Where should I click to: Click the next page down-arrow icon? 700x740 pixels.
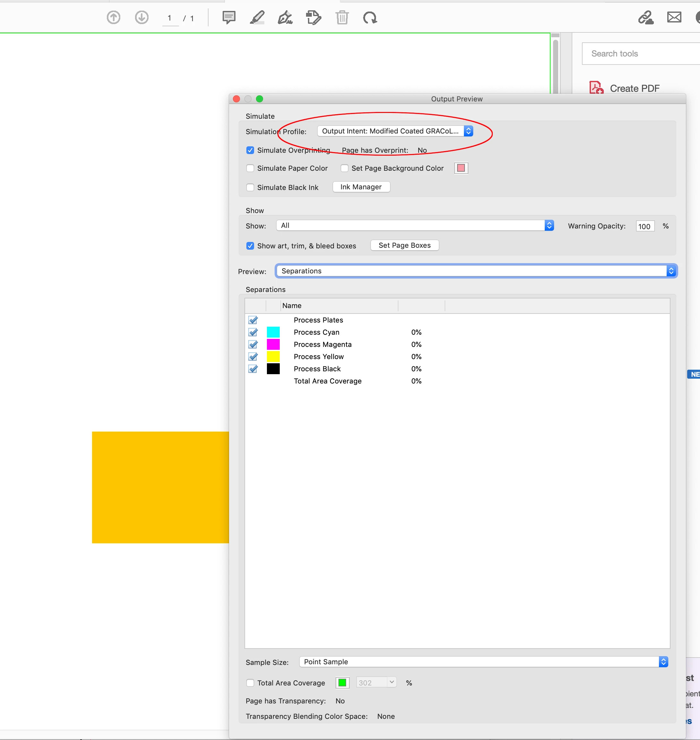tap(141, 18)
